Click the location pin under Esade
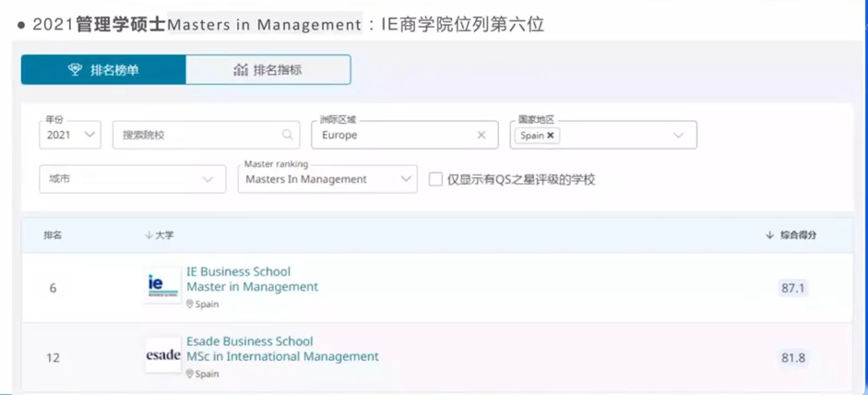The height and width of the screenshot is (395, 868). (190, 374)
